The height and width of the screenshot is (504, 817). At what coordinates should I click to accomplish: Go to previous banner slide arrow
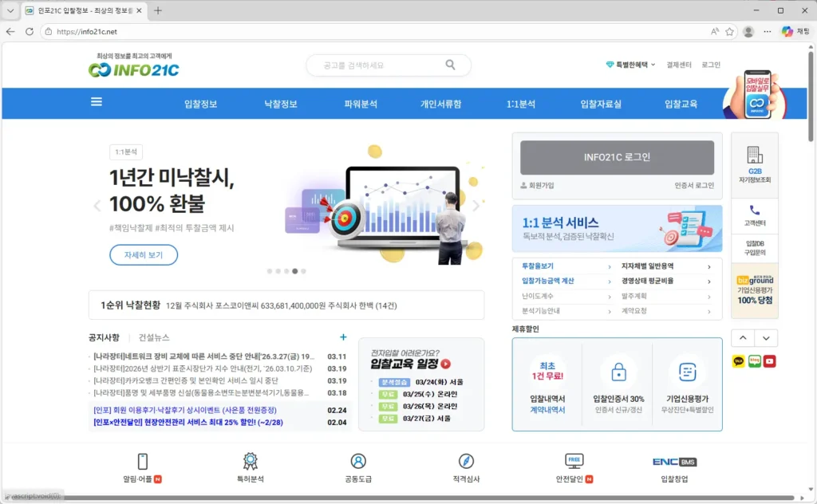pyautogui.click(x=97, y=206)
